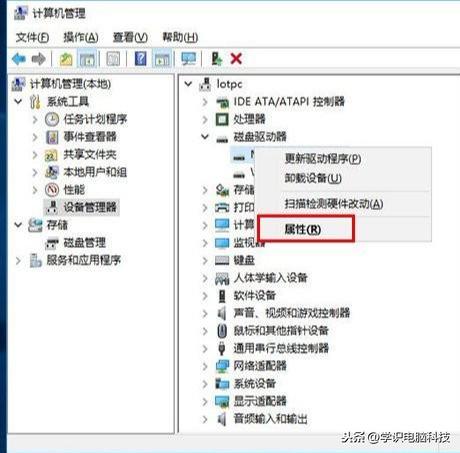Click the scan hardware monitor toolbar icon
Screen dimensions: 460x453
pos(188,59)
